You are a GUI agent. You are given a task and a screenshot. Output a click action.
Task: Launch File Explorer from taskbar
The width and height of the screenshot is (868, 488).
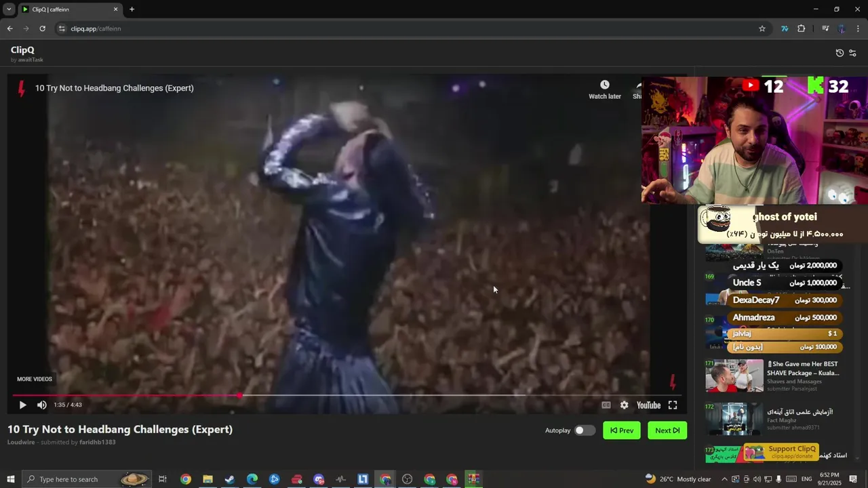pyautogui.click(x=208, y=479)
